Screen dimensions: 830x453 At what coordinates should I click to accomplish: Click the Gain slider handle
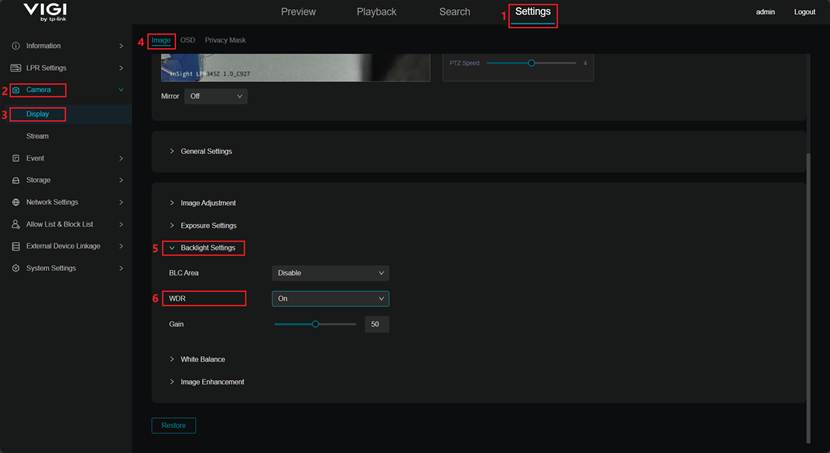click(x=315, y=324)
